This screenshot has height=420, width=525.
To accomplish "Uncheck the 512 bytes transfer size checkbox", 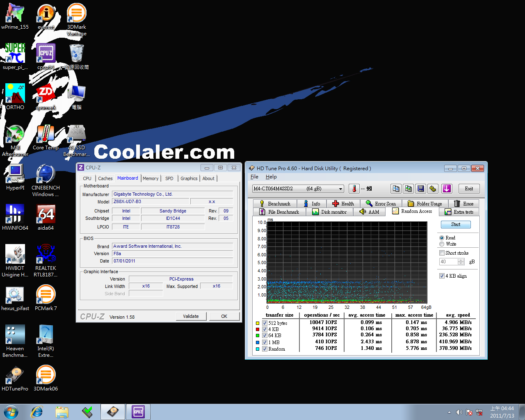I will click(265, 323).
